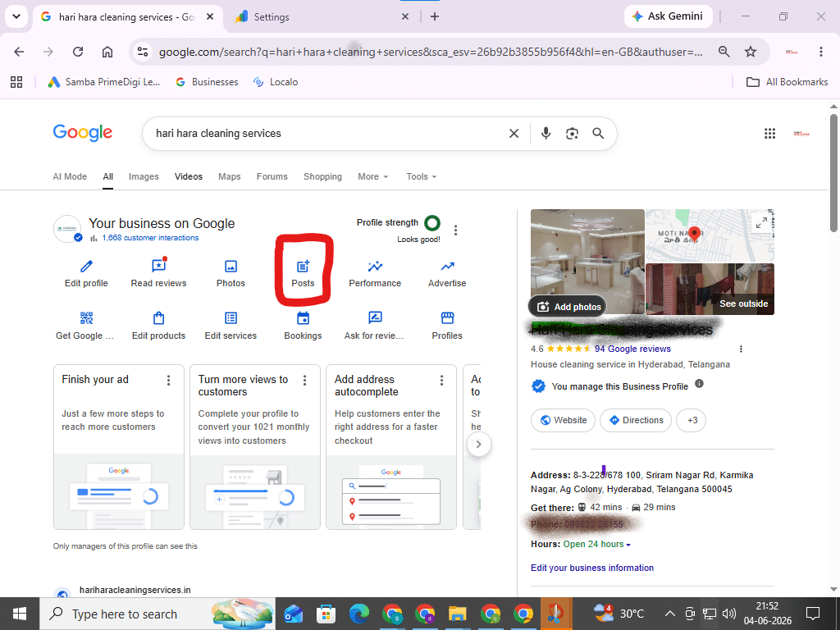
Task: Open Chrome zoom indicator icon
Action: coord(724,52)
